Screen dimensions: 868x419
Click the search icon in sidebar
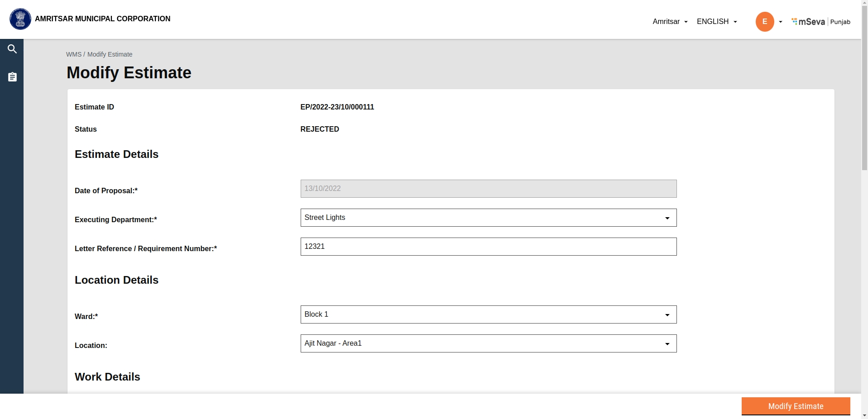(x=12, y=49)
